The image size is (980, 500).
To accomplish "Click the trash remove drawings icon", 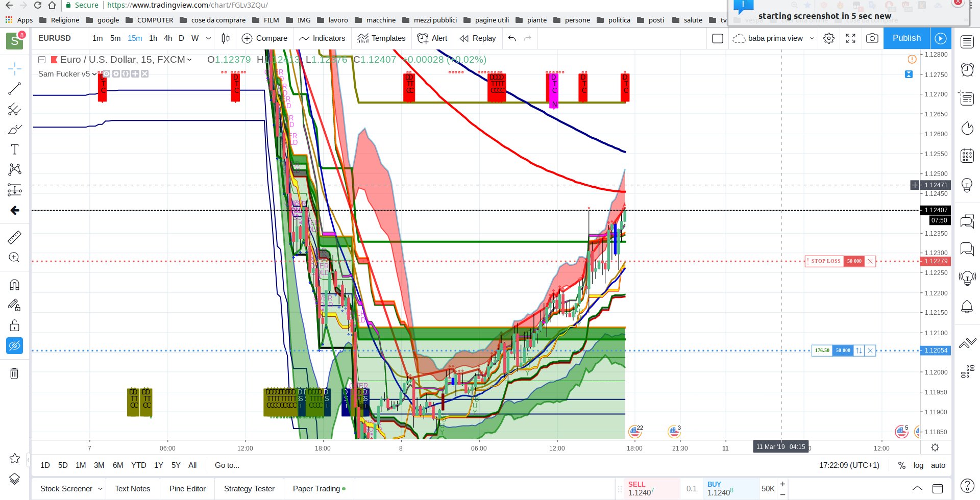I will click(x=15, y=373).
